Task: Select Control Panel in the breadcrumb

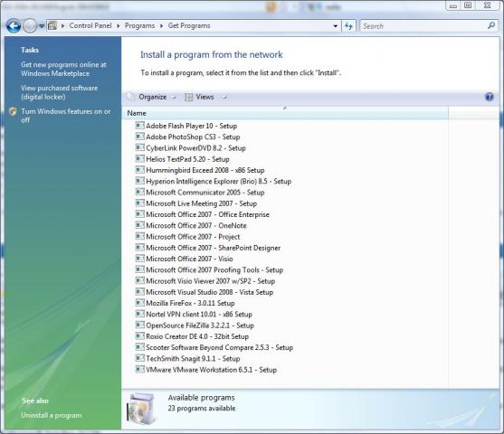Action: pos(90,25)
